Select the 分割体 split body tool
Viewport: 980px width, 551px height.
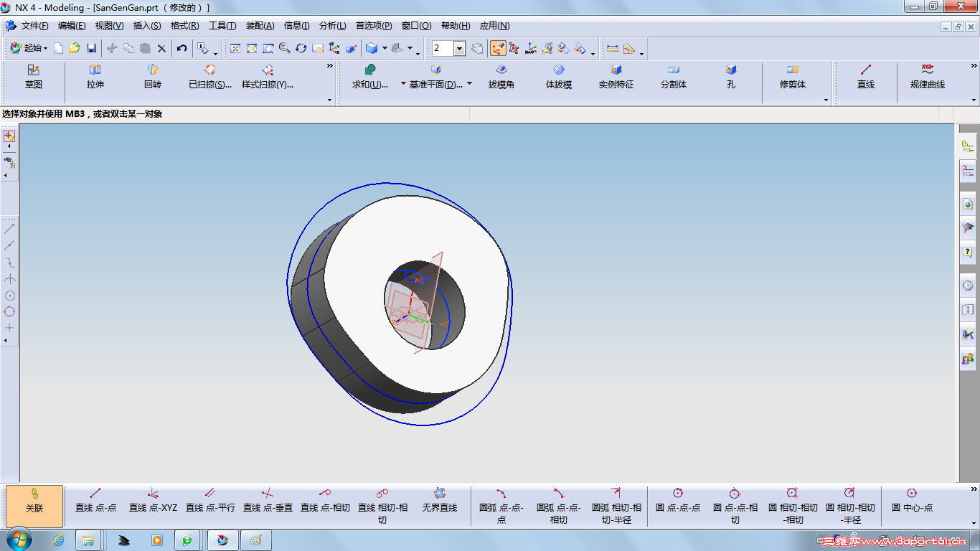point(674,77)
